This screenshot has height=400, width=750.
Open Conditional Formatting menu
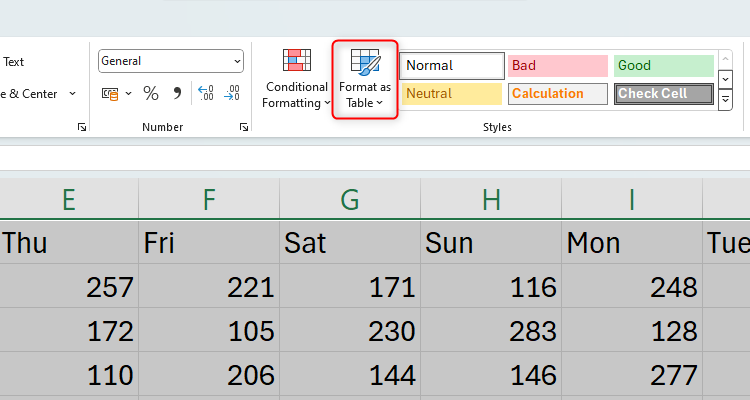(x=296, y=79)
